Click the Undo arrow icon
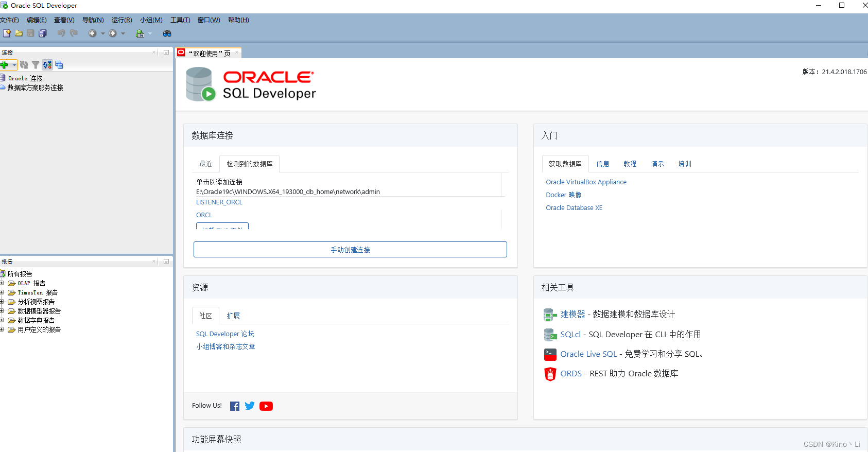The image size is (868, 452). coord(61,33)
